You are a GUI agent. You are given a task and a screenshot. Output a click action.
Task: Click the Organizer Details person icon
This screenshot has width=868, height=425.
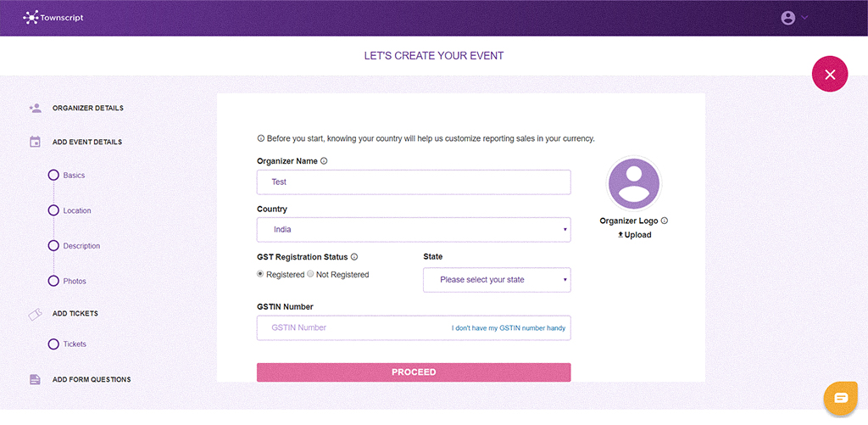35,108
